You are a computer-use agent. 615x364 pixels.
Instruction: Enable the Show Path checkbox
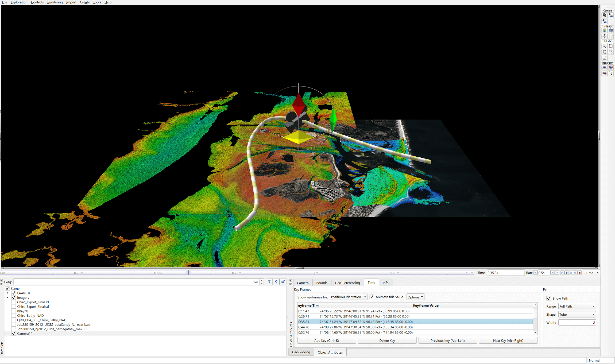click(x=549, y=298)
